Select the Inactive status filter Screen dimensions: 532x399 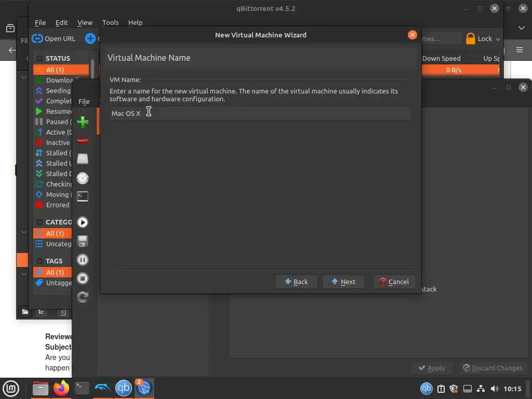coord(54,142)
